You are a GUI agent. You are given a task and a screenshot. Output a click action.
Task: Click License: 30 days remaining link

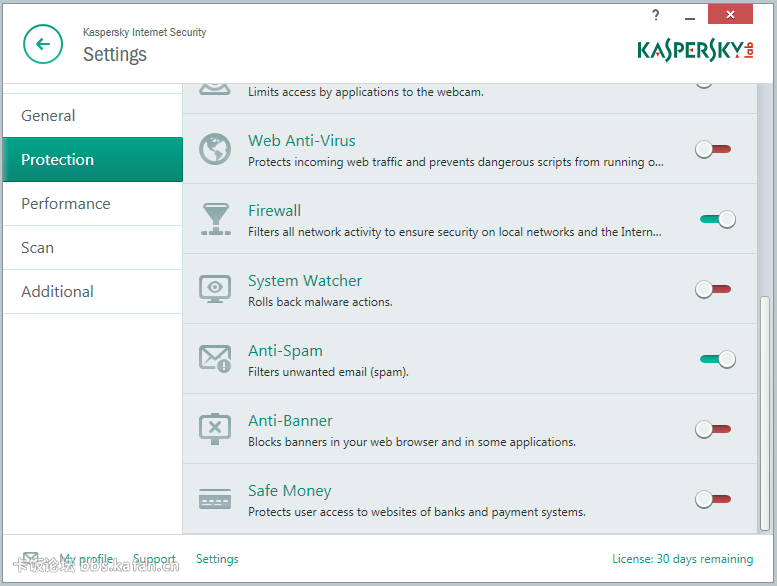tap(682, 559)
